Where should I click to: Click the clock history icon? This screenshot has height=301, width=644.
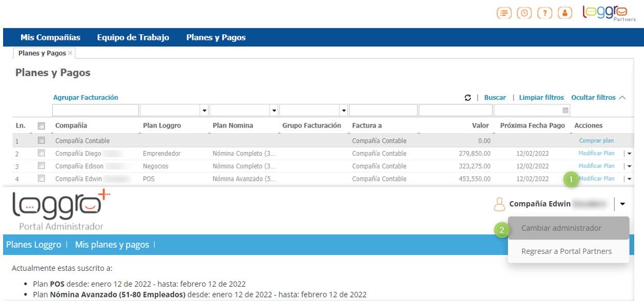(524, 13)
